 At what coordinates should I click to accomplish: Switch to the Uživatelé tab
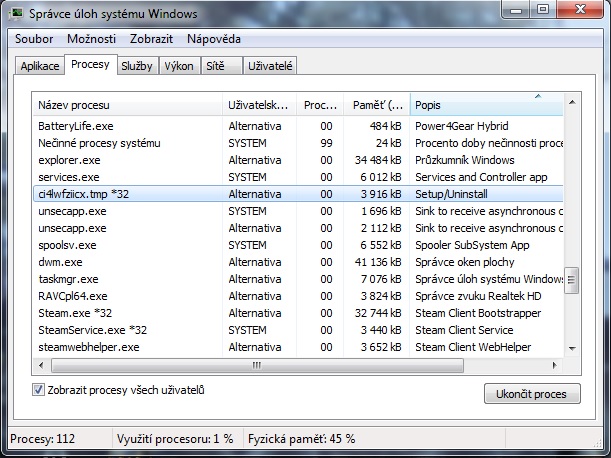click(270, 66)
